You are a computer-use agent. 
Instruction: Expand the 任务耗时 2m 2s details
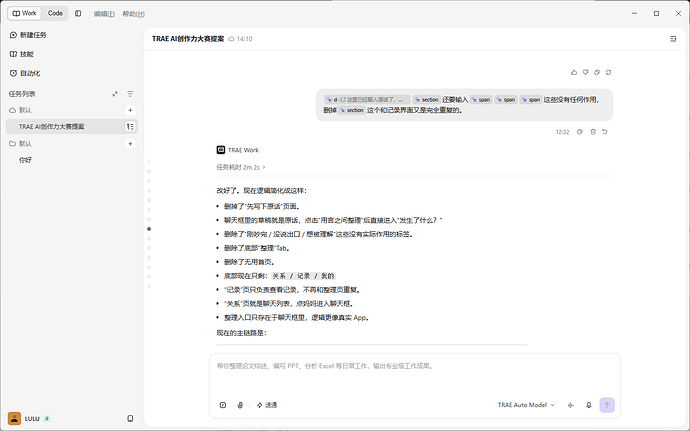point(241,167)
